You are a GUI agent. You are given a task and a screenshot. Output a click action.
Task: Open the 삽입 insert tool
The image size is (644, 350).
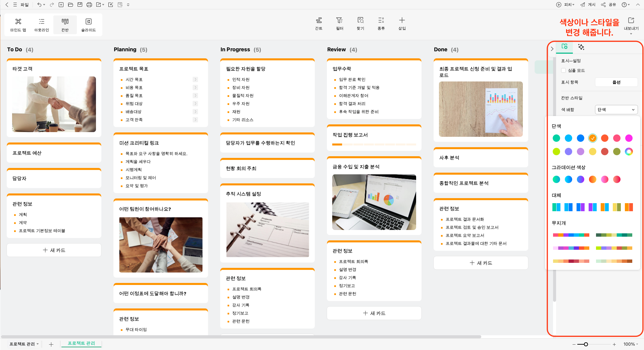pos(402,23)
